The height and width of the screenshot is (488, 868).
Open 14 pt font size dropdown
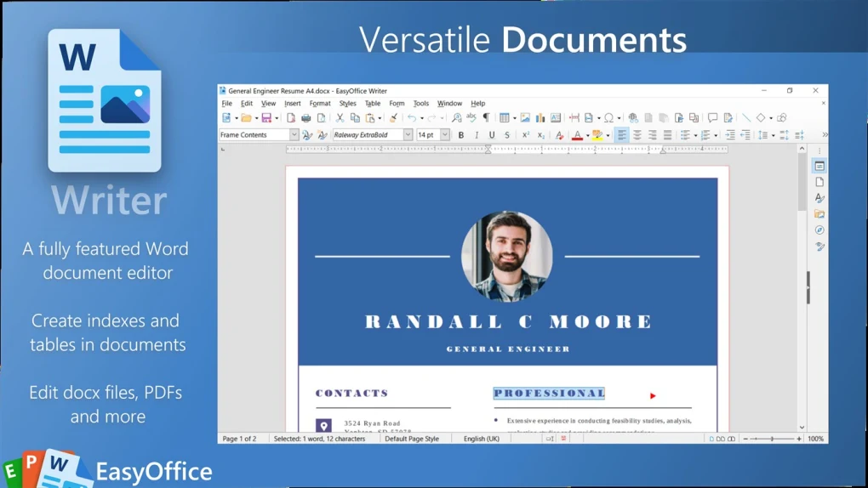(x=444, y=135)
